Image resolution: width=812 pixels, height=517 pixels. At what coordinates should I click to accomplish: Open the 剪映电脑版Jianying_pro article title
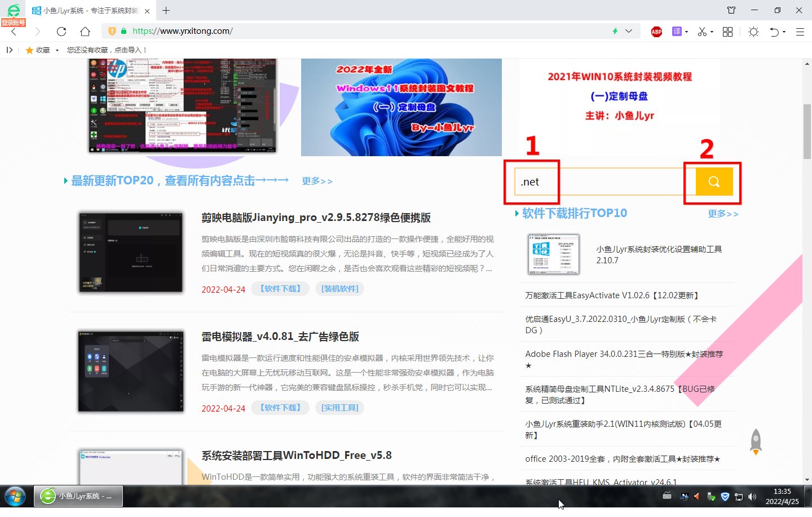pyautogui.click(x=316, y=217)
